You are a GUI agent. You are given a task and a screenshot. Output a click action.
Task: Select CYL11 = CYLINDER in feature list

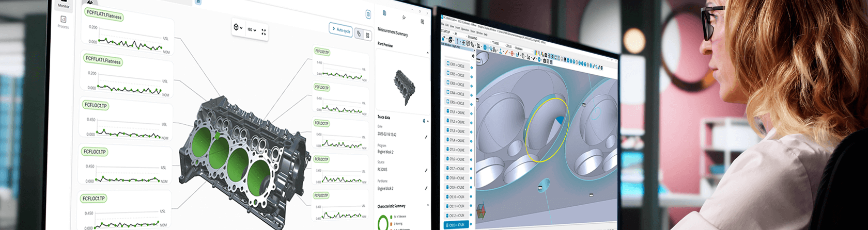457,206
